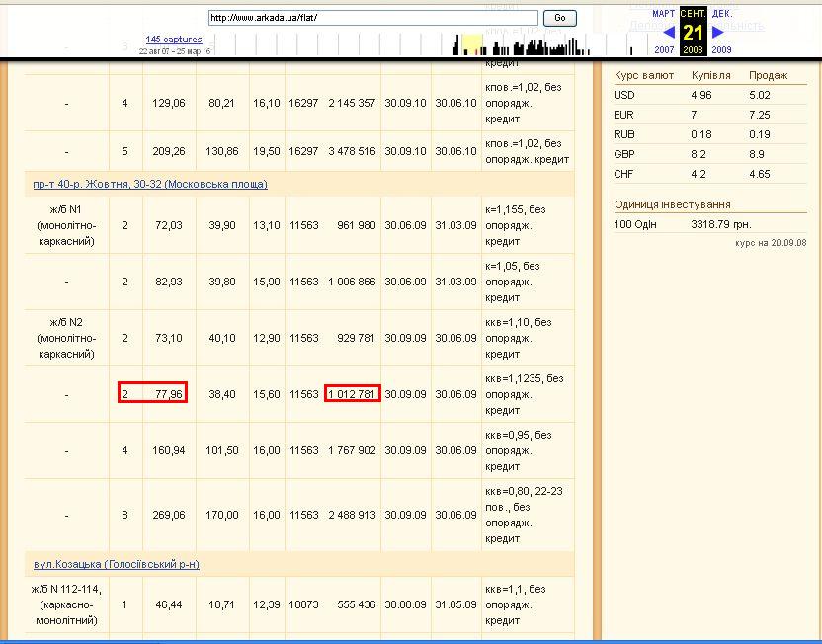
Task: Focus the Wayback URL input field
Action: [373, 18]
